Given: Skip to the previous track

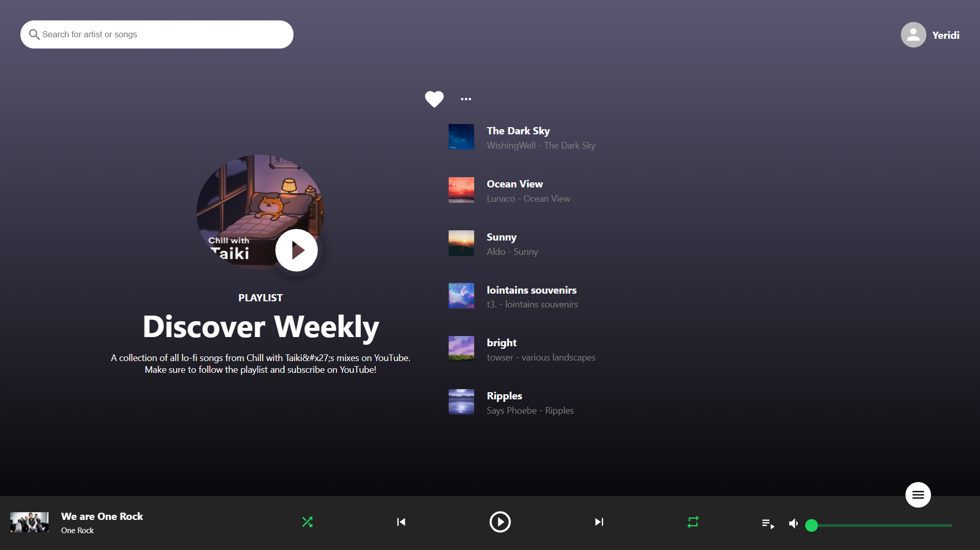Looking at the screenshot, I should 401,522.
